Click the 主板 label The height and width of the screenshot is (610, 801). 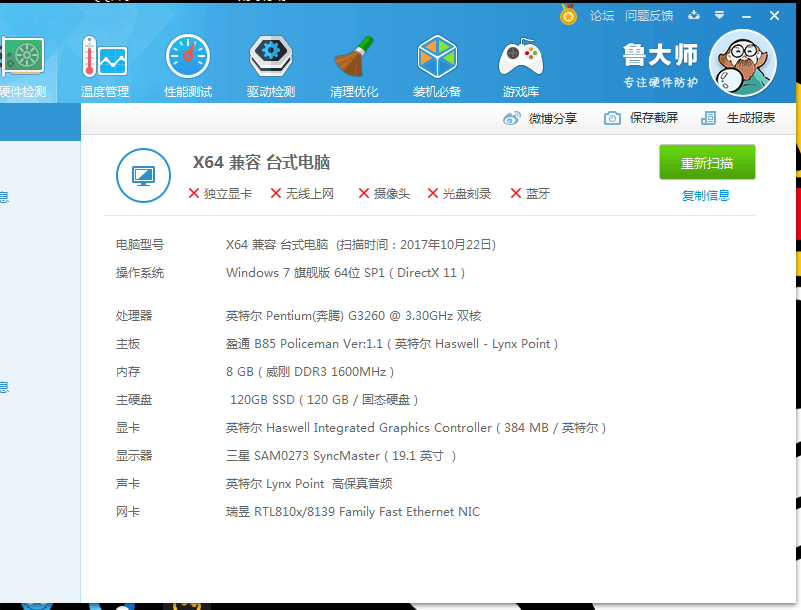128,344
